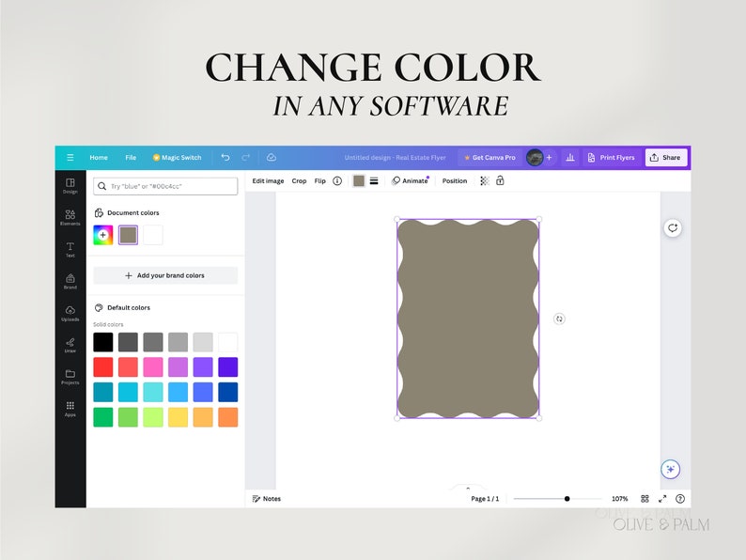The height and width of the screenshot is (560, 746).
Task: Open the Home menu item
Action: coord(99,158)
